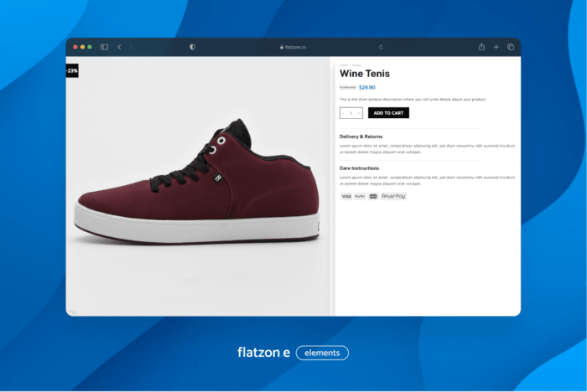Viewport: 587px width, 392px height.
Task: Decrease quantity with the minus button
Action: [343, 113]
